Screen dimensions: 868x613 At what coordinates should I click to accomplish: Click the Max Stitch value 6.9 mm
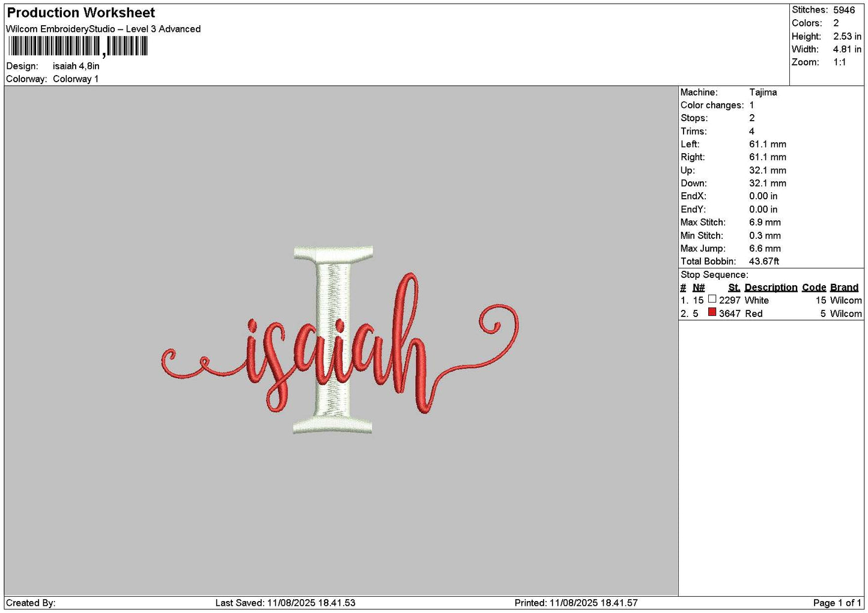click(765, 222)
